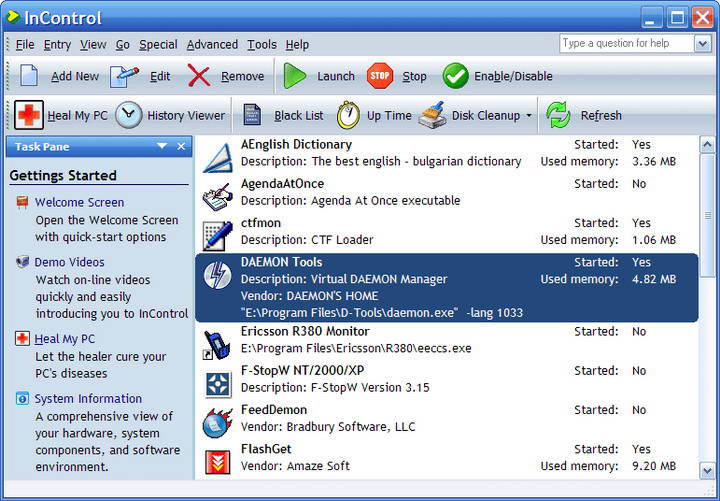Open Heal My PC red cross toolbar icon
The width and height of the screenshot is (720, 501).
pos(28,115)
